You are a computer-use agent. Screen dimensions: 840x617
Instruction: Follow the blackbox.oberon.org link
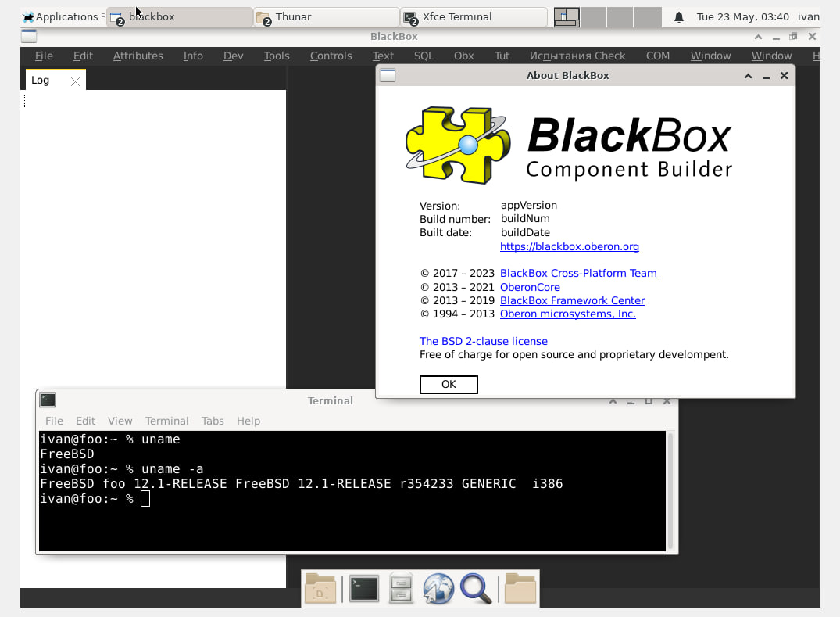[569, 246]
